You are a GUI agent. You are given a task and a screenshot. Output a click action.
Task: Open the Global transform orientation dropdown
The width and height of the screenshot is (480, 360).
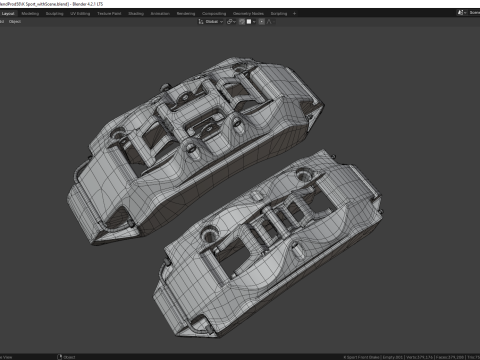[211, 22]
